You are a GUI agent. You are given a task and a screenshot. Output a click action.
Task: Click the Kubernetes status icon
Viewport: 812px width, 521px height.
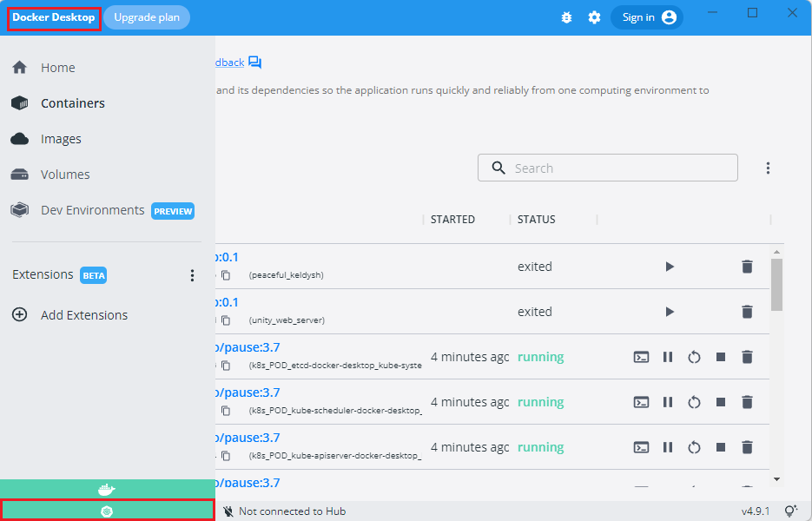[x=107, y=511]
